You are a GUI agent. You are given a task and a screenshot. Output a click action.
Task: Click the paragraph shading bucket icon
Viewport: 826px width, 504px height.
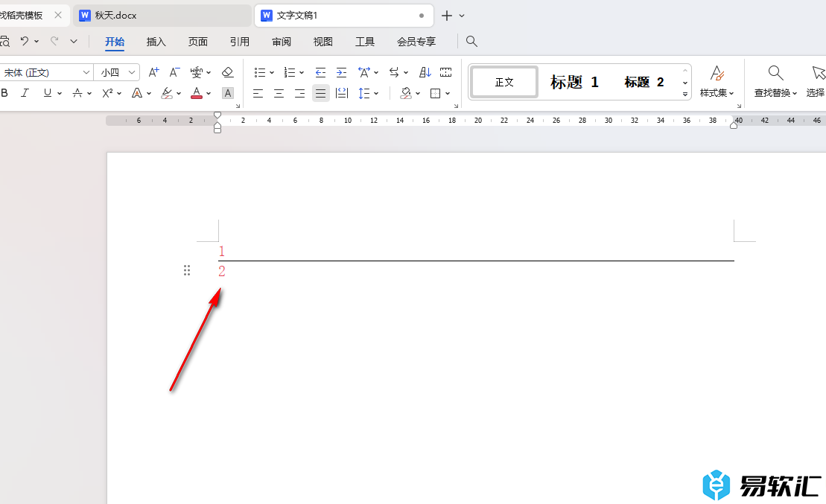(406, 93)
